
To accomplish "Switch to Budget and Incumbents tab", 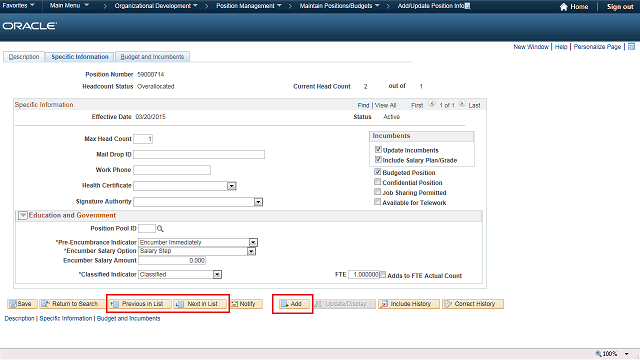I will click(152, 57).
